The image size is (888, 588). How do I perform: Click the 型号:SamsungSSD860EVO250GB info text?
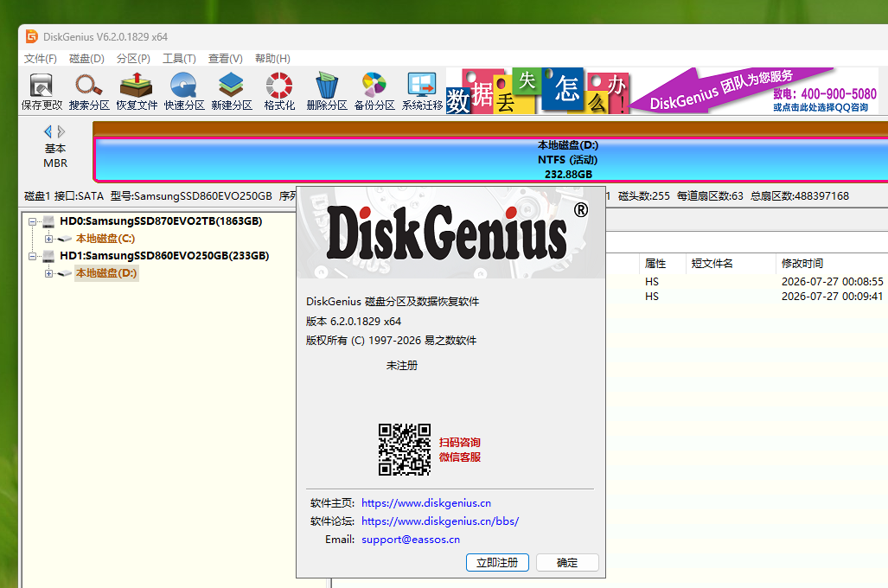coord(191,196)
